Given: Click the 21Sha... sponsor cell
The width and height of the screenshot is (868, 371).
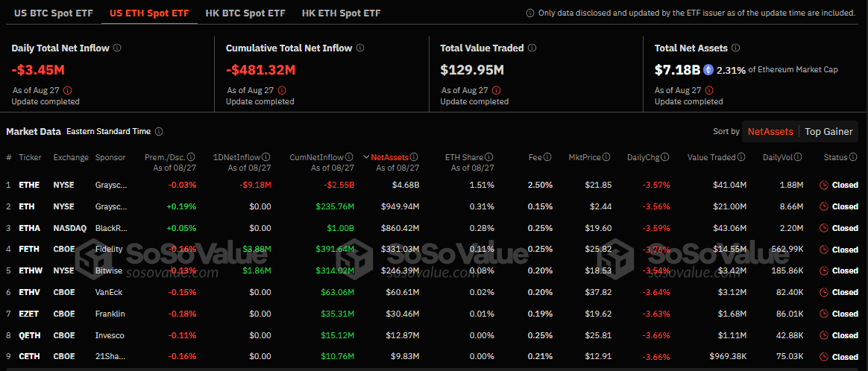Looking at the screenshot, I should pyautogui.click(x=110, y=357).
